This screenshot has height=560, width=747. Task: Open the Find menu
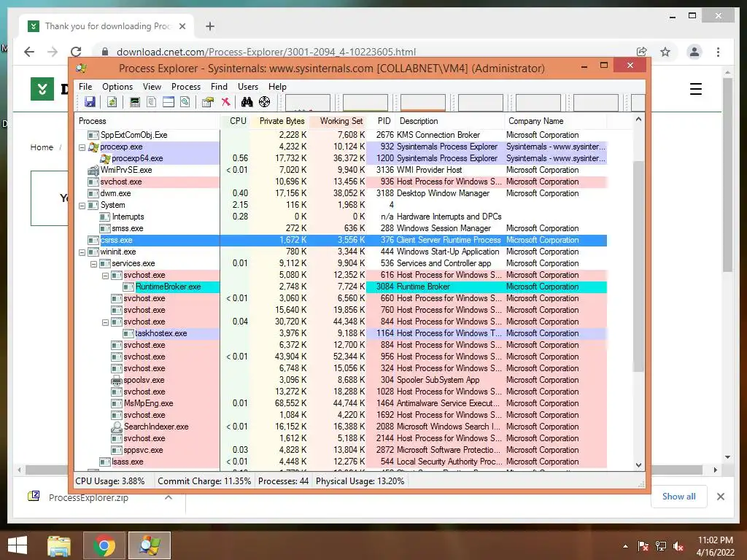coord(219,87)
